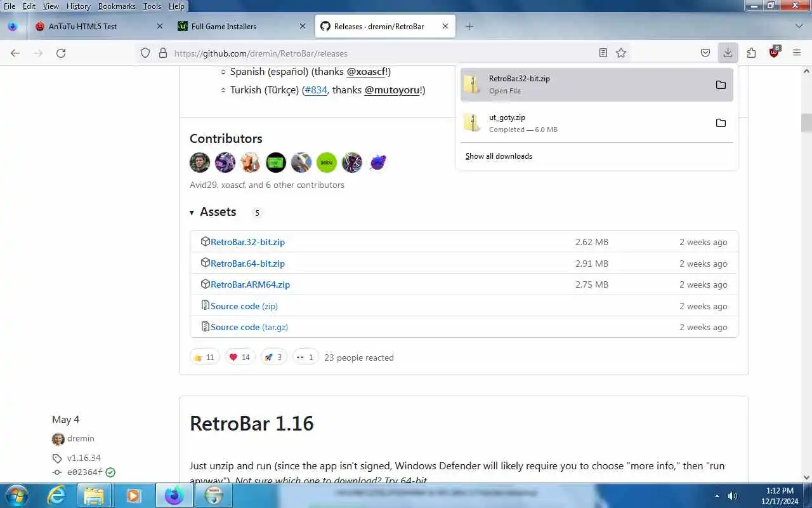Image resolution: width=812 pixels, height=508 pixels.
Task: Click the rocket reaction 3
Action: pyautogui.click(x=273, y=358)
